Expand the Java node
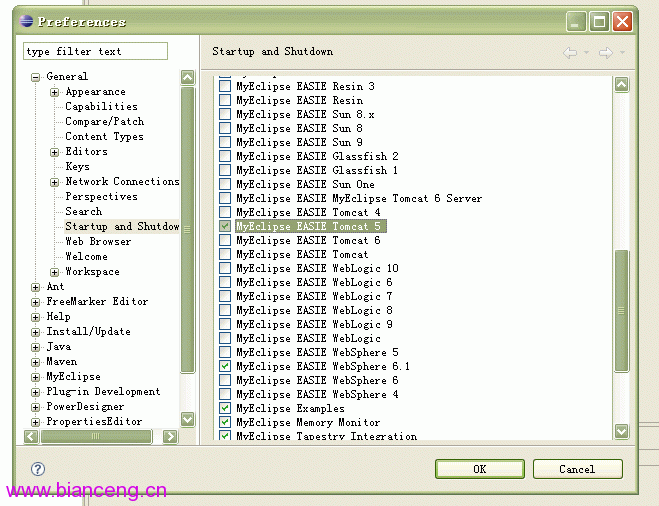659x506 pixels. coord(35,347)
